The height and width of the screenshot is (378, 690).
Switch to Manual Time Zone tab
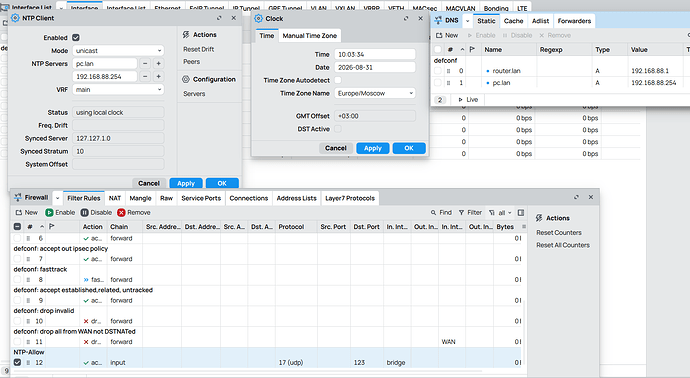[309, 36]
